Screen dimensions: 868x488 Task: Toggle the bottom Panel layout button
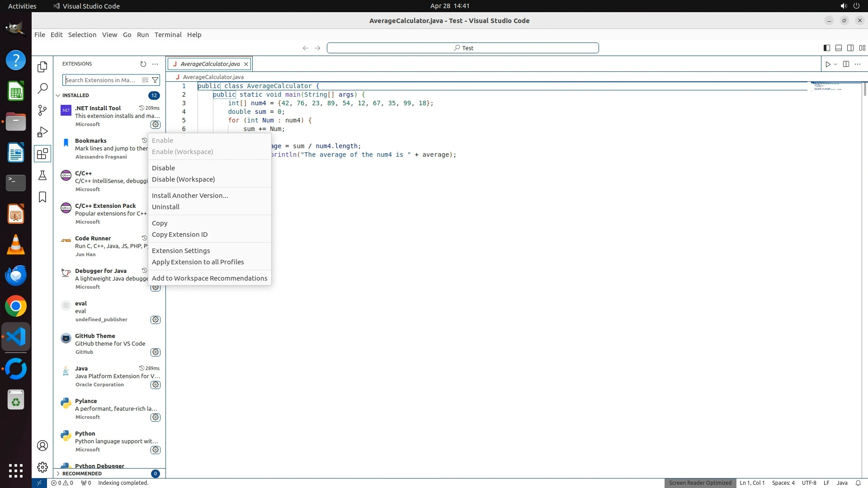(x=838, y=48)
